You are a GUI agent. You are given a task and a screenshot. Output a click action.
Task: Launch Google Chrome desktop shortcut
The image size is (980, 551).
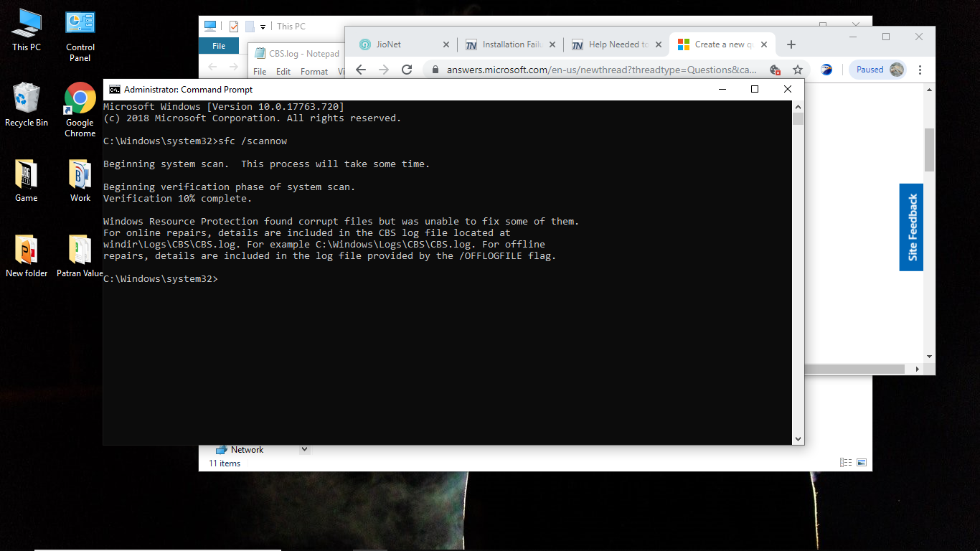[x=80, y=110]
